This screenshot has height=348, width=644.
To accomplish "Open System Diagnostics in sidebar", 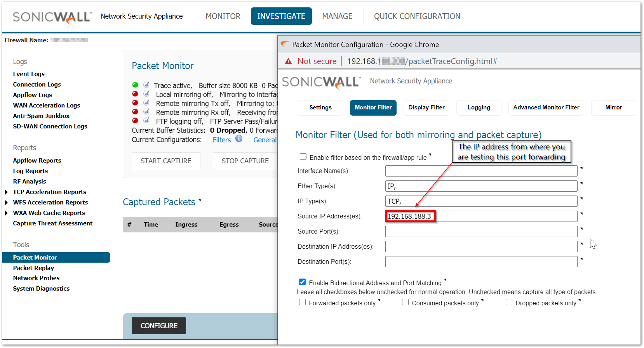I will coord(41,289).
